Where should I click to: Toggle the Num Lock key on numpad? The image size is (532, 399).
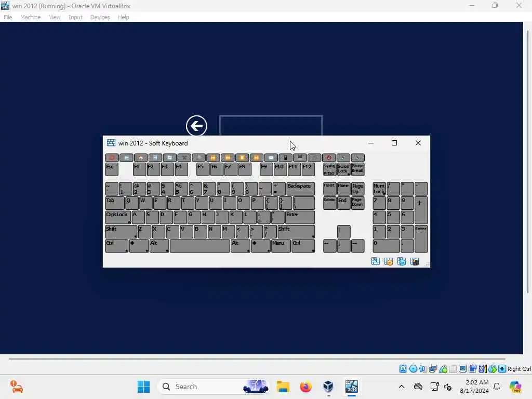point(379,189)
